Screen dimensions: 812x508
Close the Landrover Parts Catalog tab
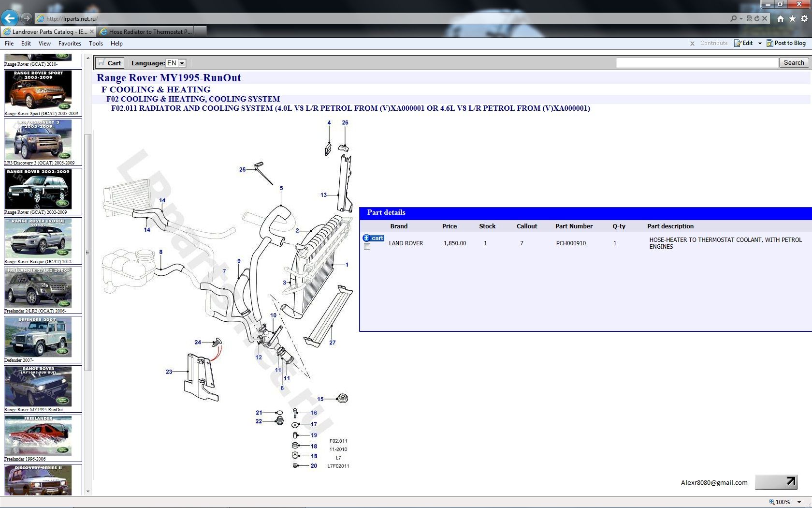click(x=92, y=31)
